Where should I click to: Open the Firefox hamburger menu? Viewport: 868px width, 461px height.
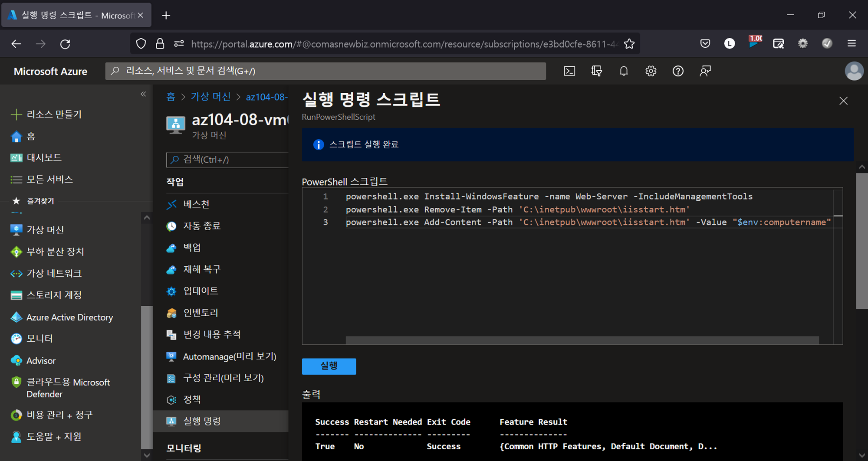point(852,43)
